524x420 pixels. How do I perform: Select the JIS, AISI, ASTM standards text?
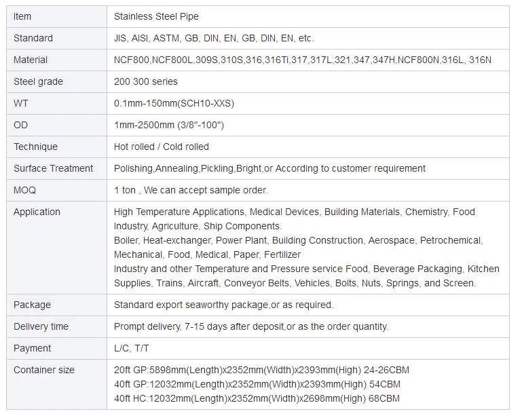pos(214,38)
